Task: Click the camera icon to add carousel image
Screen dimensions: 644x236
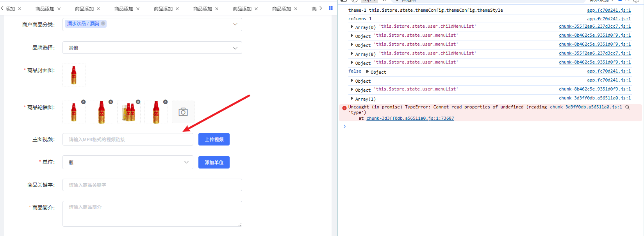Action: [x=183, y=112]
